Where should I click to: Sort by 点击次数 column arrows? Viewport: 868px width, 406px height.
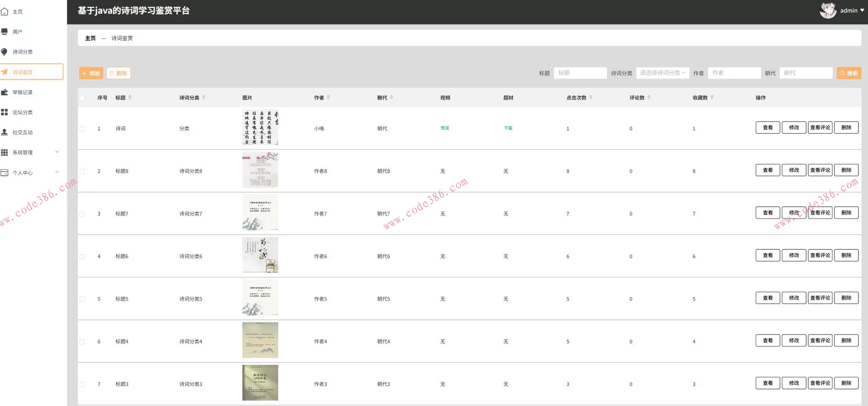(591, 98)
